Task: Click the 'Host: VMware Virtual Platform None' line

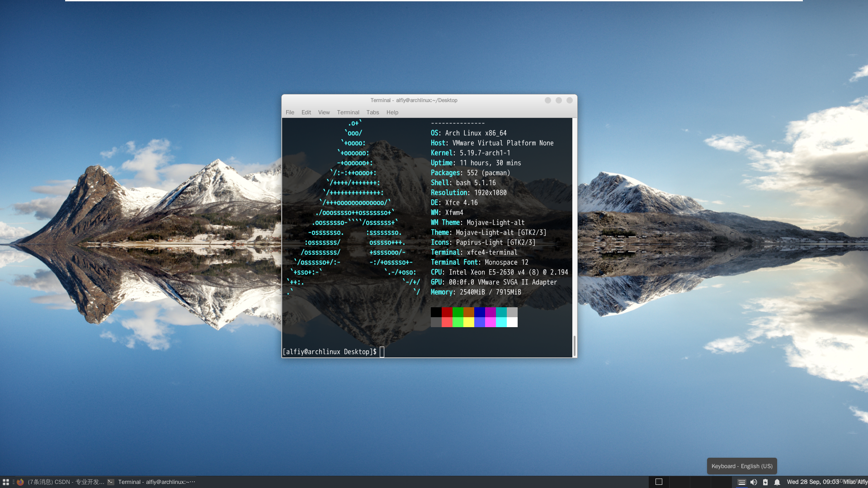Action: coord(492,143)
